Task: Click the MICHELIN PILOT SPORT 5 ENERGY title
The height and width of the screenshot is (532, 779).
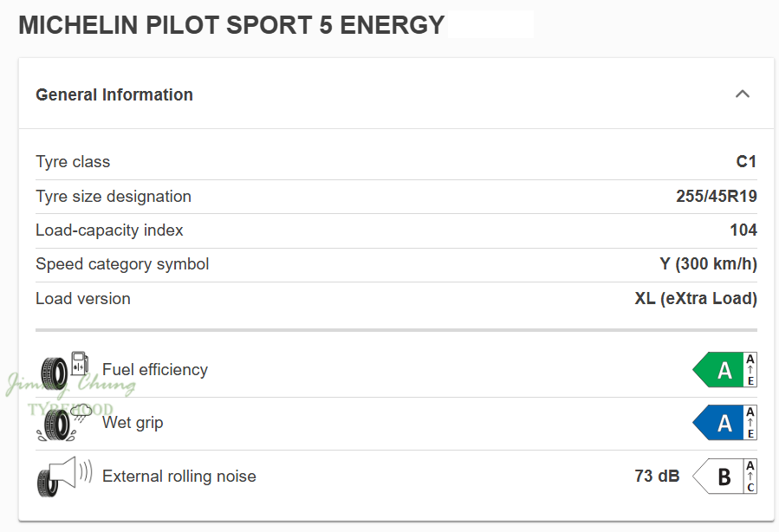Action: pos(231,25)
